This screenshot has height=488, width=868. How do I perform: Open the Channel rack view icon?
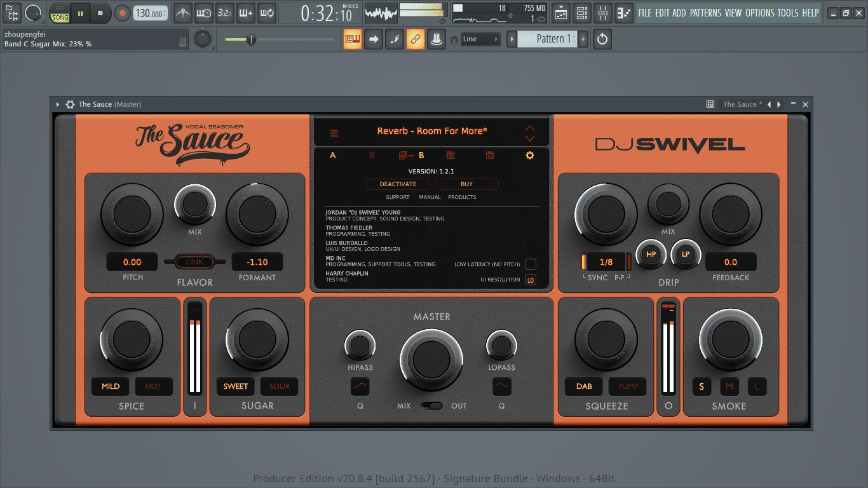coord(582,13)
